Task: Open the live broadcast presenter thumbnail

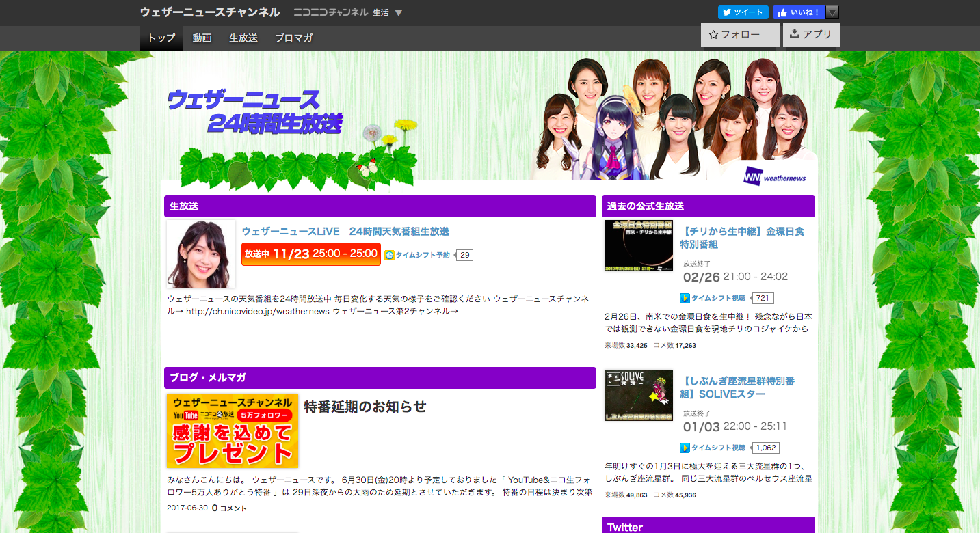Action: pyautogui.click(x=201, y=254)
